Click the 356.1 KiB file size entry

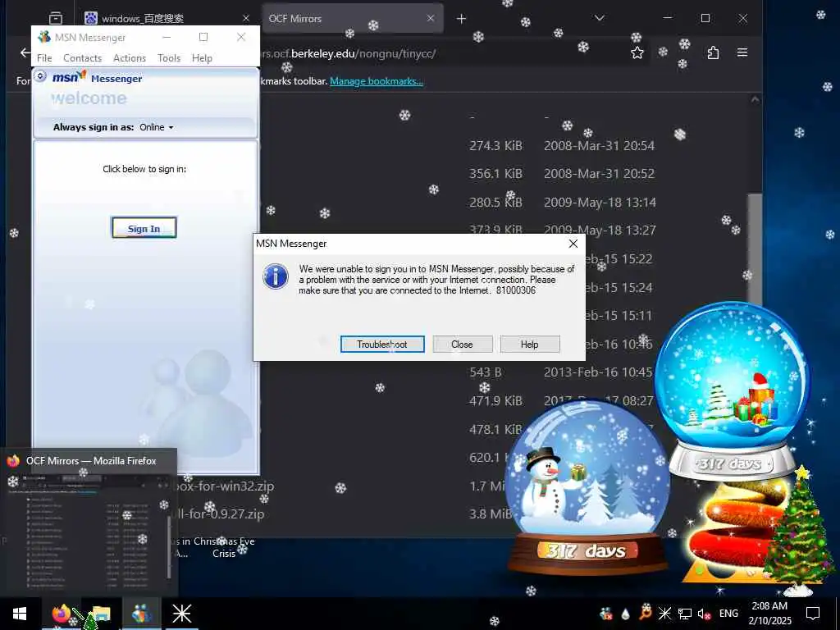(495, 174)
